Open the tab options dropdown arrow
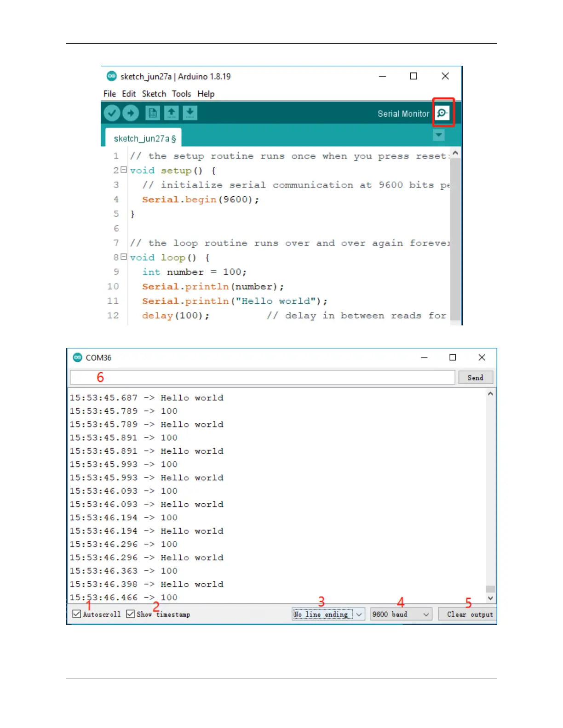Viewport: 563px width, 728px height. click(x=439, y=135)
